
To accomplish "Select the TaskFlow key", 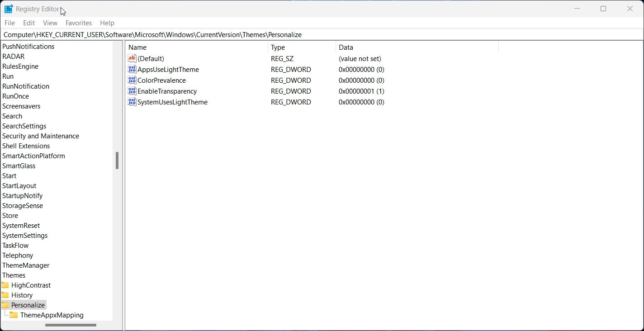I will (15, 246).
